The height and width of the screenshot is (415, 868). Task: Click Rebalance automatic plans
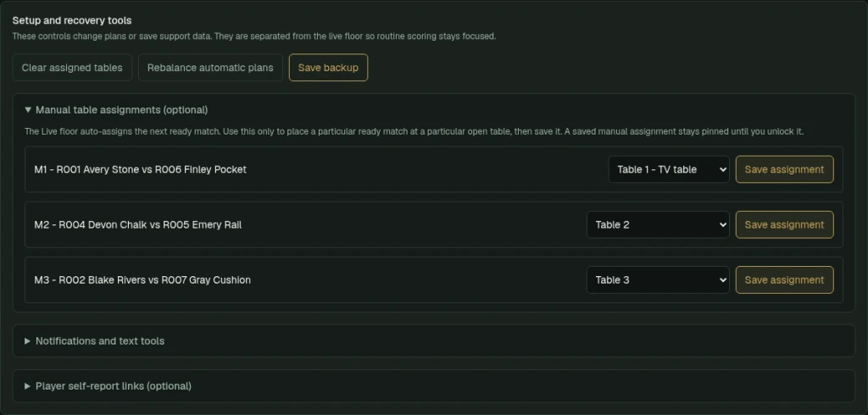click(210, 68)
